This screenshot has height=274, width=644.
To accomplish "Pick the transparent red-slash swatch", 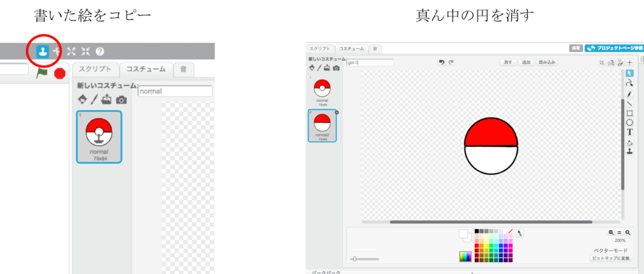I will (511, 231).
